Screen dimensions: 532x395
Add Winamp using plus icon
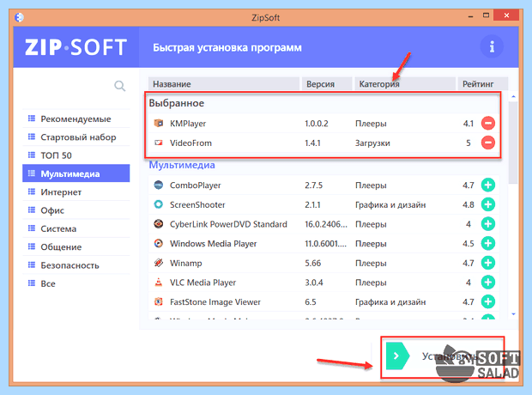pos(488,263)
